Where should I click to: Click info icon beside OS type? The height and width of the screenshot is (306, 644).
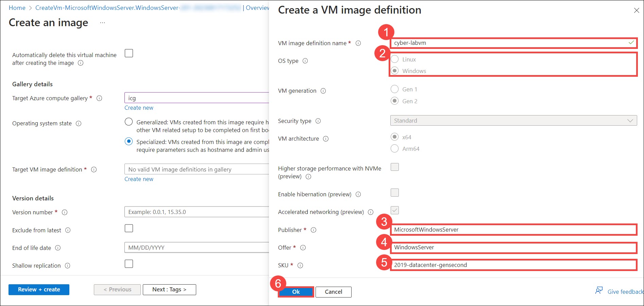[x=305, y=61]
